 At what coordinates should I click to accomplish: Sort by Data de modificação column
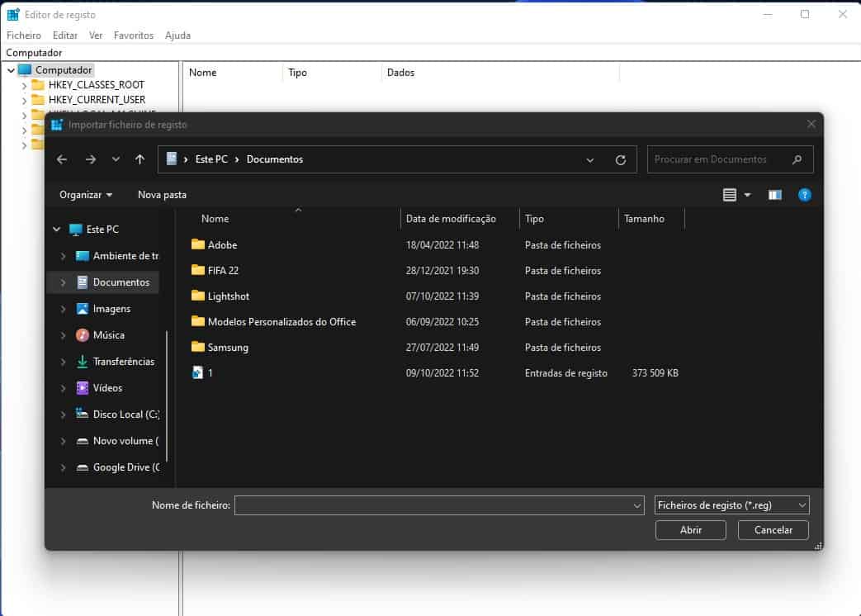pyautogui.click(x=451, y=219)
